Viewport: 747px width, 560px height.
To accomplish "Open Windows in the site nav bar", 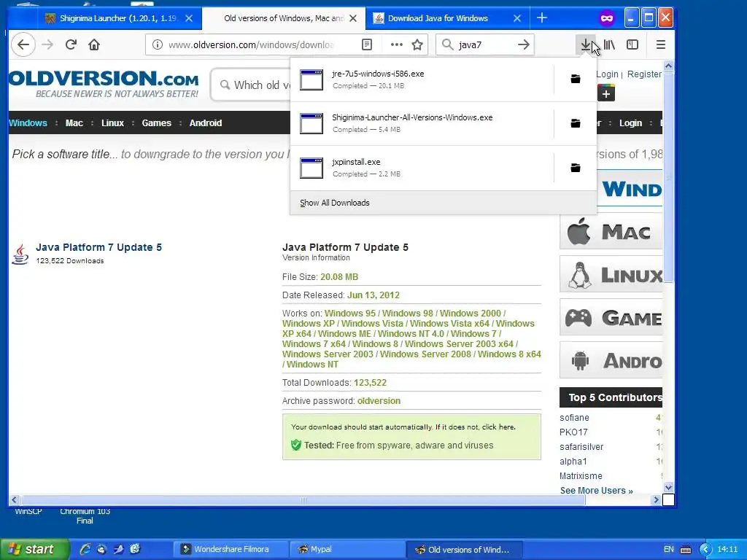I will coord(28,122).
